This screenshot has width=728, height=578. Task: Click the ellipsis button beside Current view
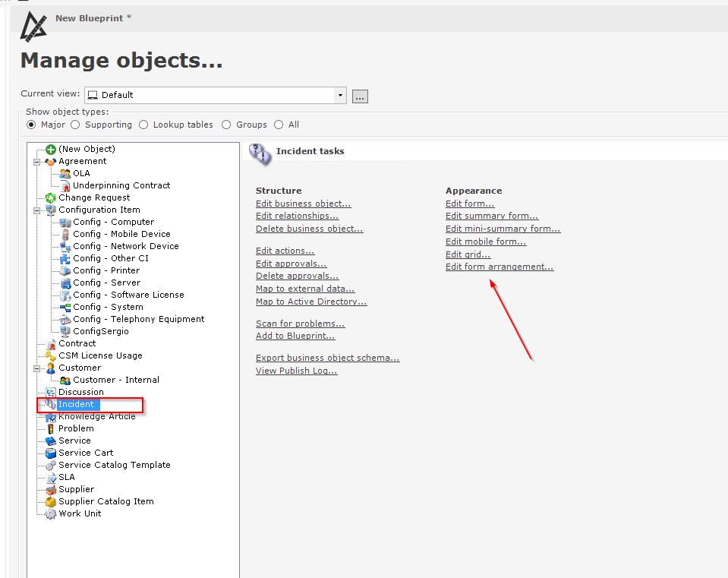click(360, 96)
